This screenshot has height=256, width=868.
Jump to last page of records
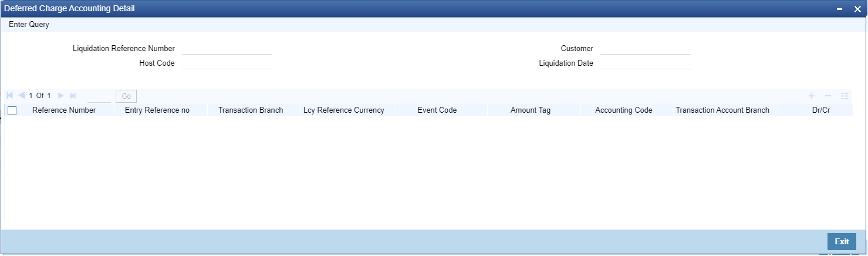tap(73, 95)
